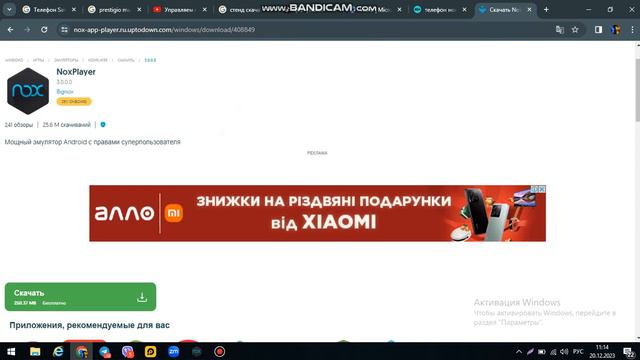Click the NoxPlayer hexagonal logo
The height and width of the screenshot is (360, 640).
pyautogui.click(x=28, y=91)
